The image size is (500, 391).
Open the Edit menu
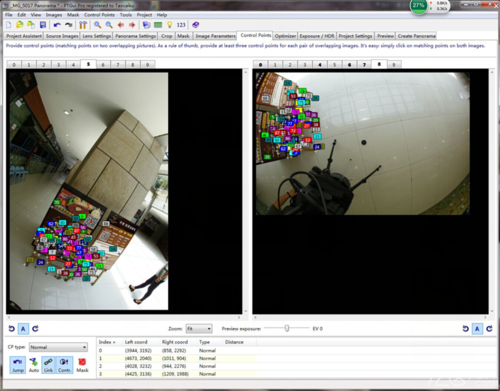(21, 15)
